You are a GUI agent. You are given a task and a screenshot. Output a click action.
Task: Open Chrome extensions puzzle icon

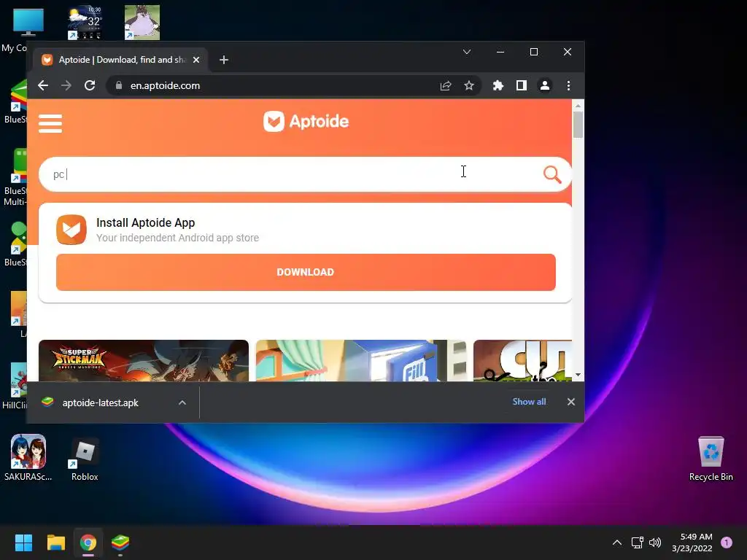pos(498,85)
